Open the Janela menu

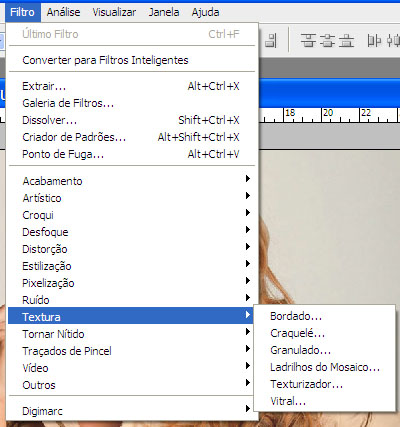(164, 12)
